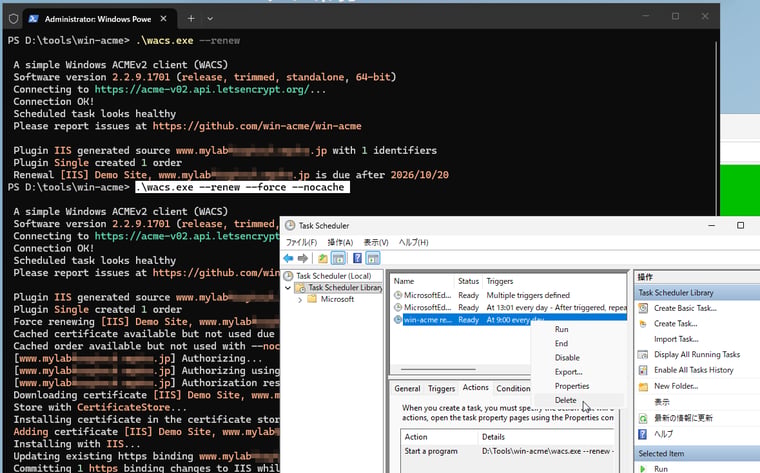Select Task Scheduler (Local) tree root
760x473 pixels.
(333, 276)
